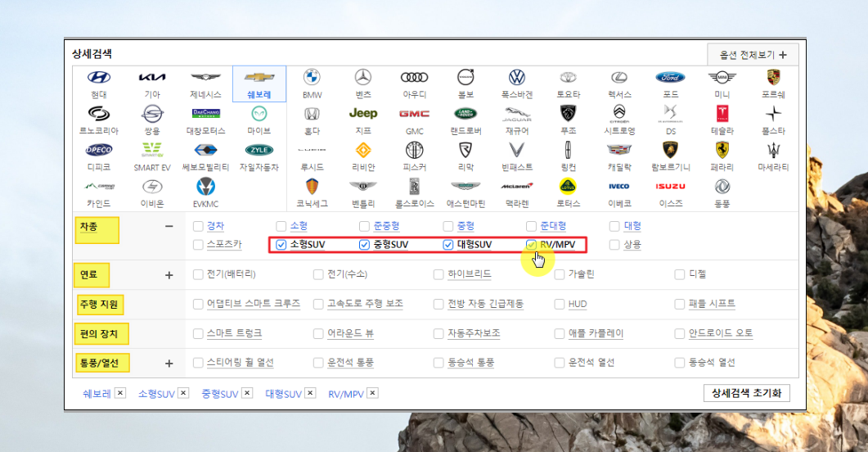Pick the Maserati (마세라티) trident logo
Image resolution: width=868 pixels, height=452 pixels.
[773, 150]
